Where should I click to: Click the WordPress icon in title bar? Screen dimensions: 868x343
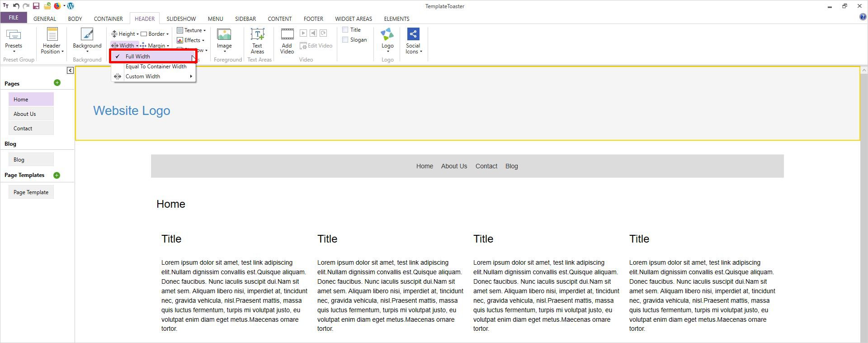[x=71, y=6]
